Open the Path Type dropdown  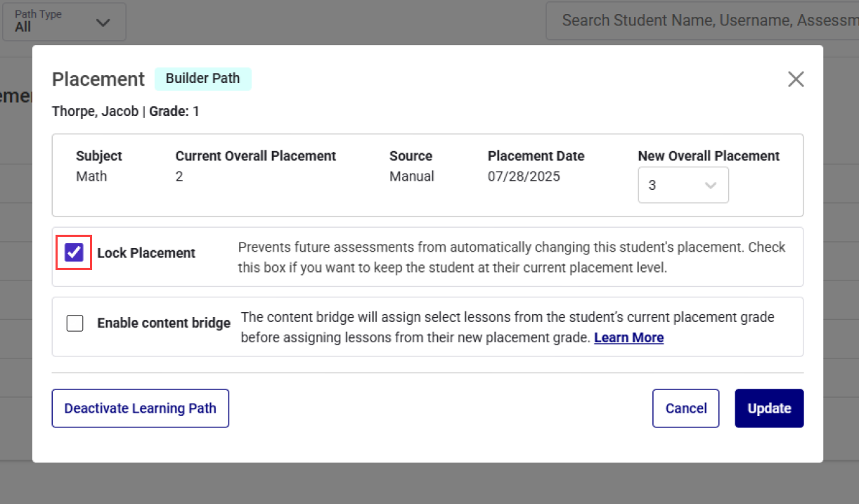click(x=63, y=21)
